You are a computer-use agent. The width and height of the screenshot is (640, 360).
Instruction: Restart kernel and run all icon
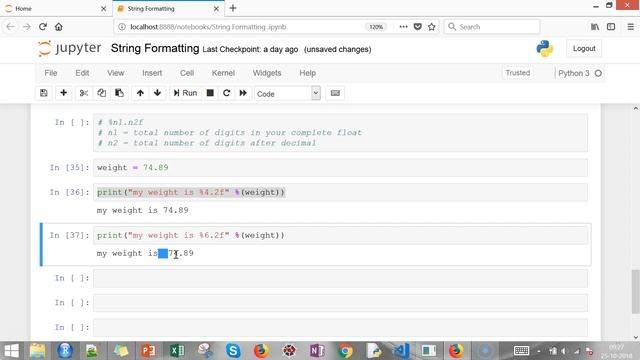(243, 93)
